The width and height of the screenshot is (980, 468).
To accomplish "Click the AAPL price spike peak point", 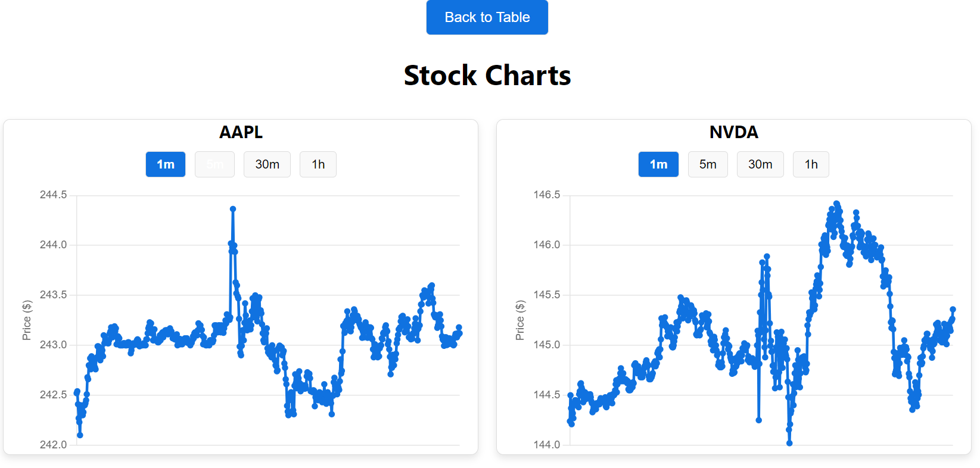I will 233,209.
